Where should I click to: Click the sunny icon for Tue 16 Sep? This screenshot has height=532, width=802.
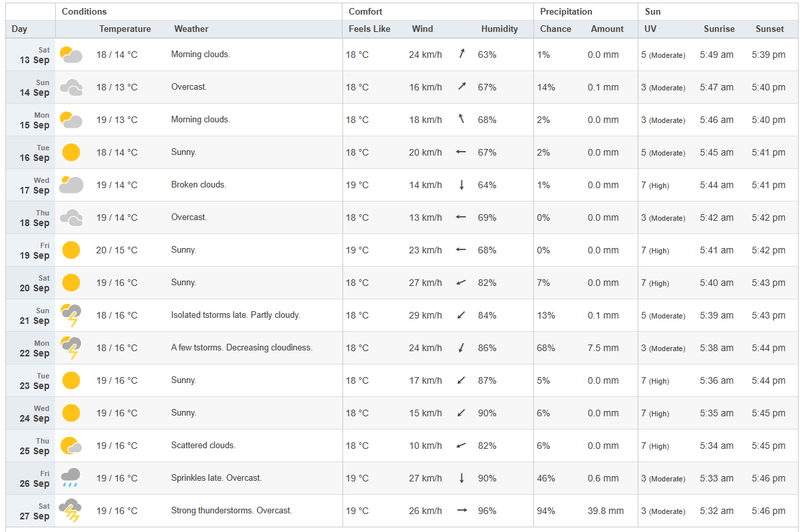click(70, 152)
